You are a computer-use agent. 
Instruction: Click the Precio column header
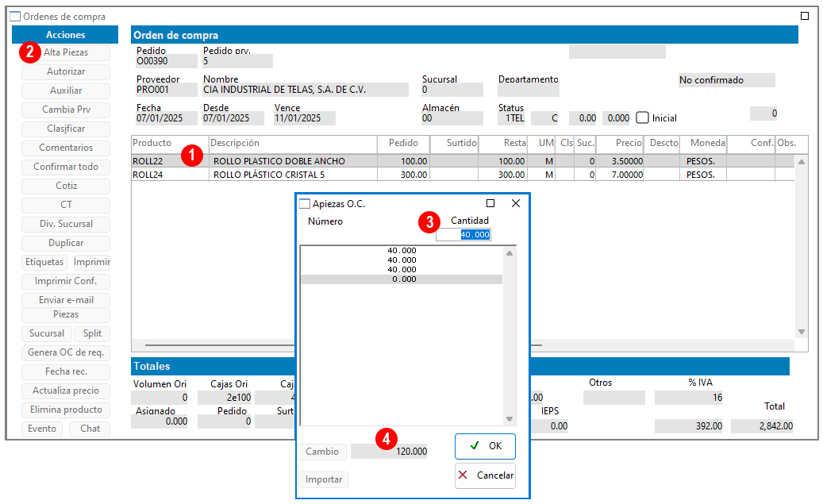(620, 143)
